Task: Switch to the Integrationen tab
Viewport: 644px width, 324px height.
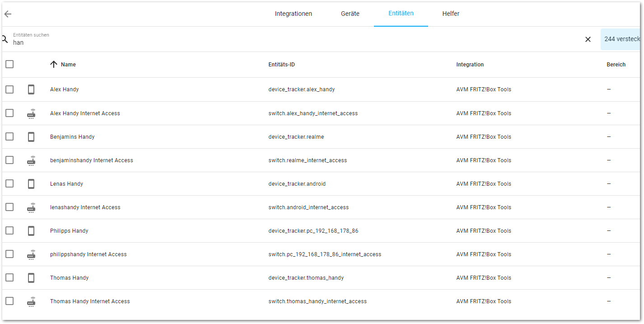Action: pyautogui.click(x=293, y=14)
